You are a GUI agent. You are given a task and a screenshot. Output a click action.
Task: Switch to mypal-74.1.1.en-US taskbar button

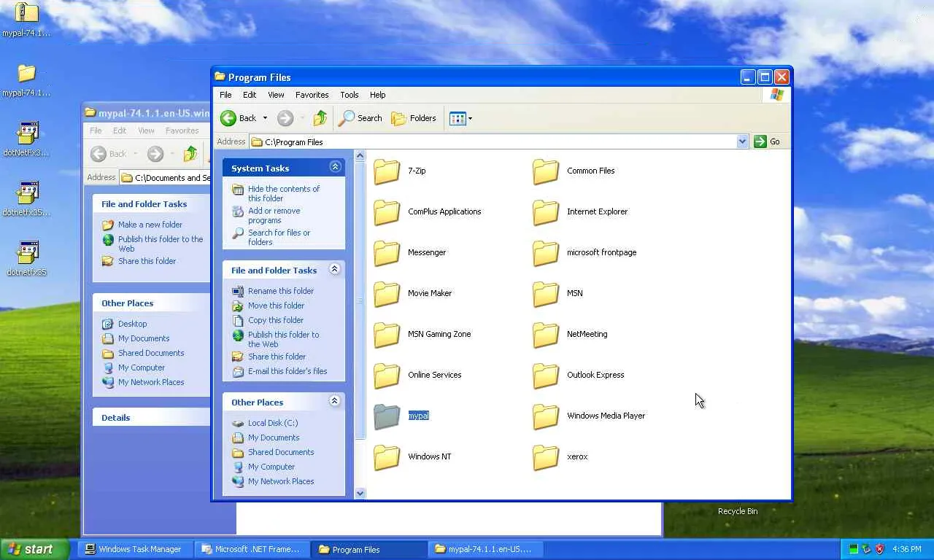click(x=486, y=549)
